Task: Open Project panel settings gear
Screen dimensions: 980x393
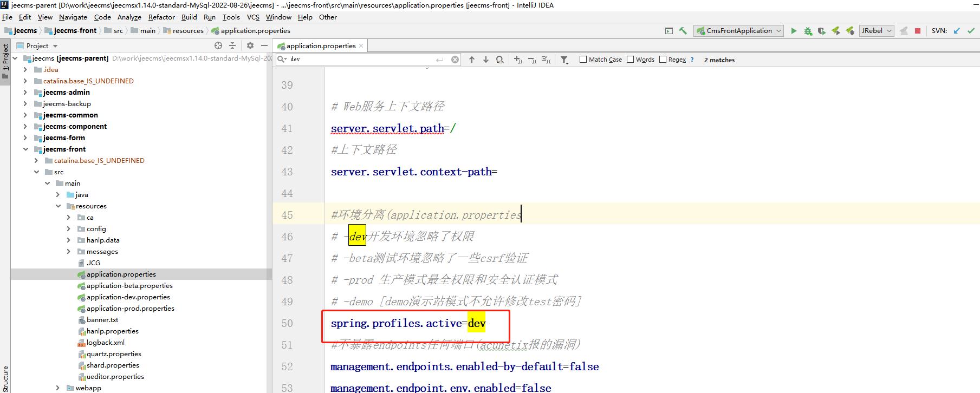Action: point(250,45)
